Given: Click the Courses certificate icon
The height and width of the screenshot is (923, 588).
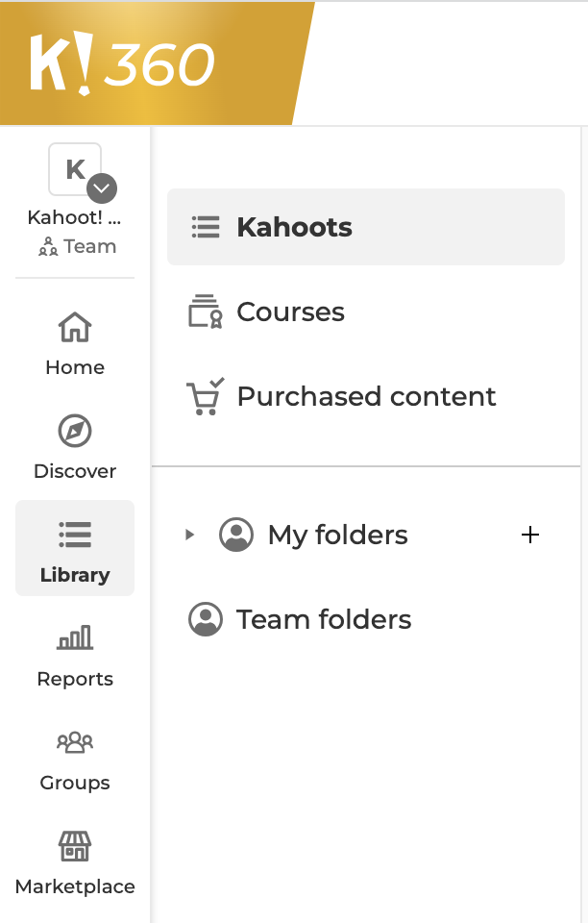Looking at the screenshot, I should click(x=205, y=312).
